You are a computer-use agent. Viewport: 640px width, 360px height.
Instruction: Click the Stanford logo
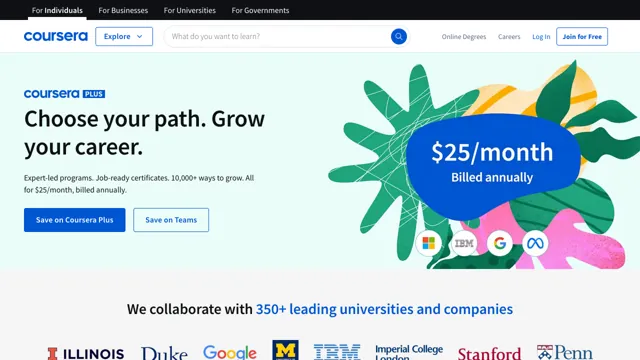[489, 353]
